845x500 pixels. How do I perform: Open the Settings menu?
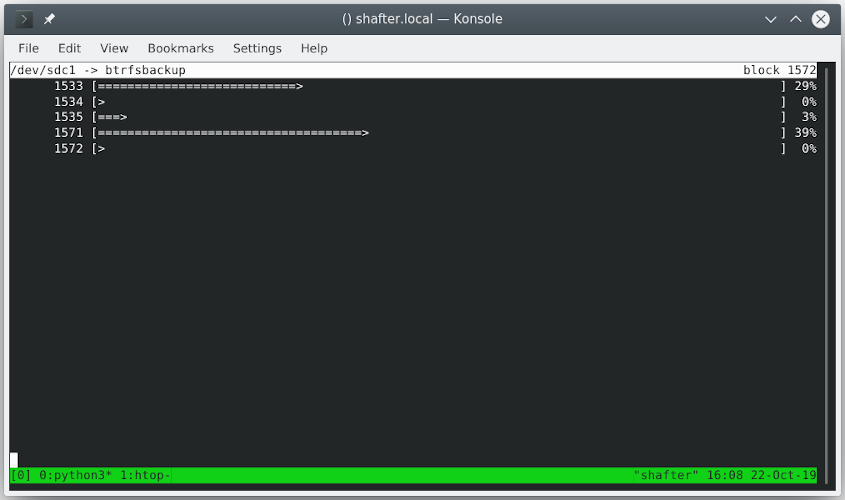click(257, 48)
